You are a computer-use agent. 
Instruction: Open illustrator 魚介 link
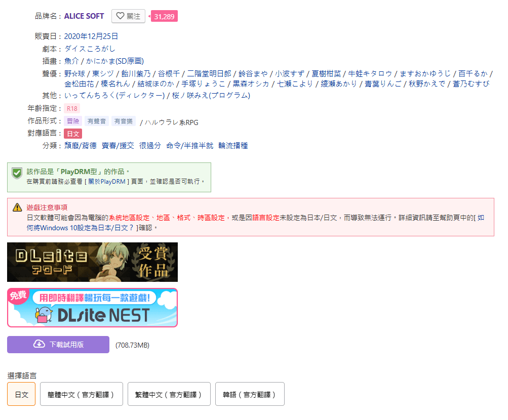point(71,61)
